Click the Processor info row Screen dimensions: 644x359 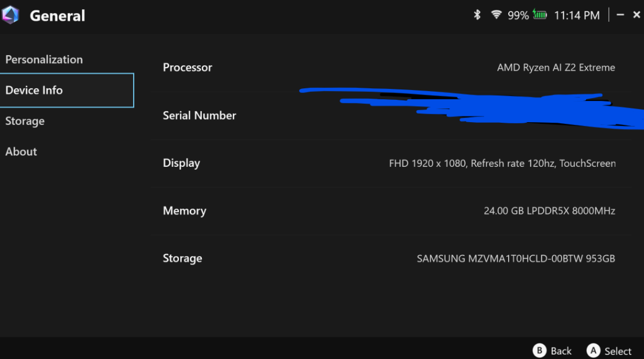(389, 68)
